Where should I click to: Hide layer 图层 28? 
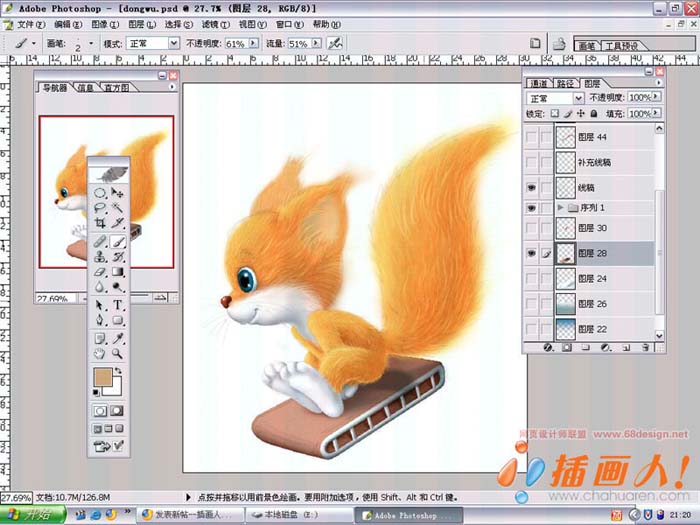[531, 254]
